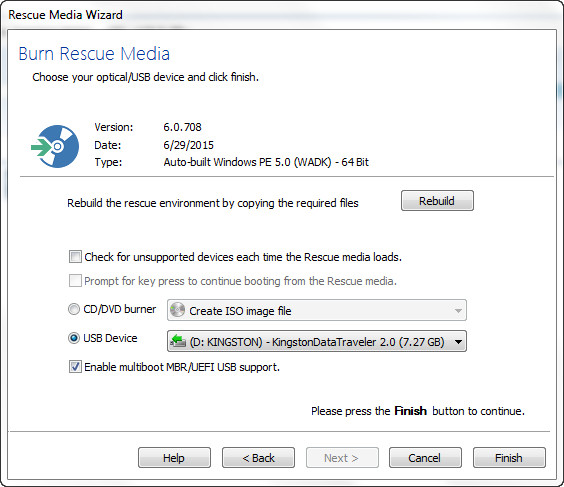
Task: Click the version value 6.0.708
Action: pyautogui.click(x=182, y=127)
